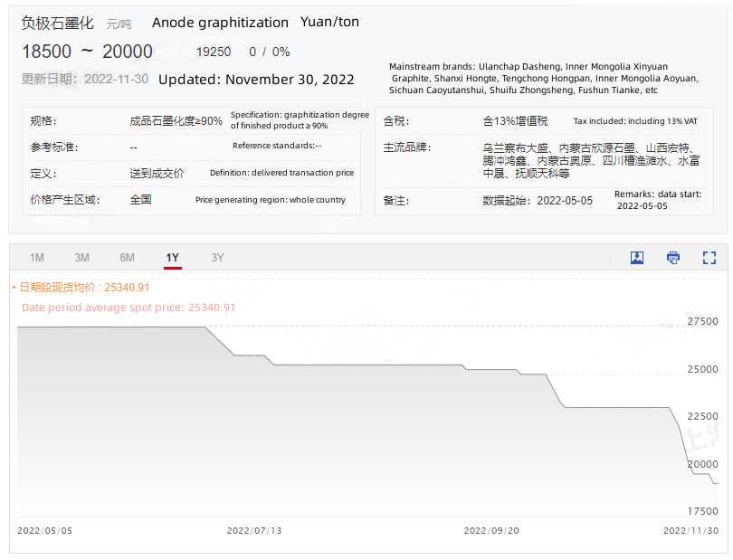Download the chart as an image
This screenshot has width=733, height=560.
(637, 258)
